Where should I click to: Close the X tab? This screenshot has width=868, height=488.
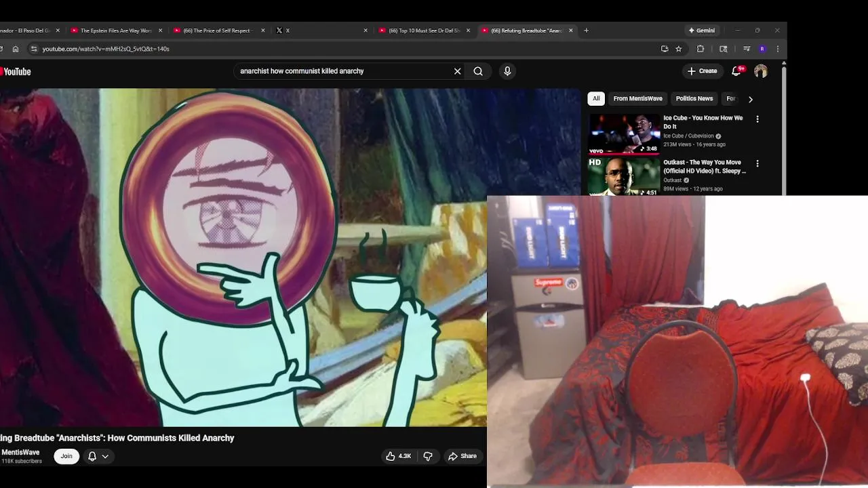pos(366,30)
